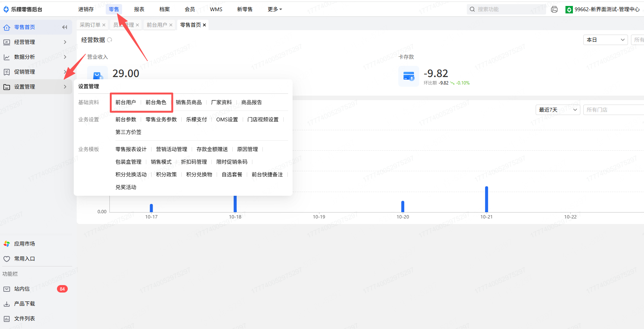644x329 pixels.
Task: Click the 促销管理 sidebar icon
Action: [7, 72]
